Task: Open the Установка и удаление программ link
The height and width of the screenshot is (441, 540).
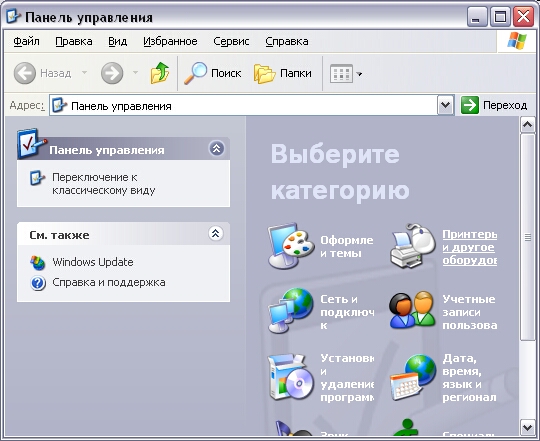Action: [x=347, y=378]
